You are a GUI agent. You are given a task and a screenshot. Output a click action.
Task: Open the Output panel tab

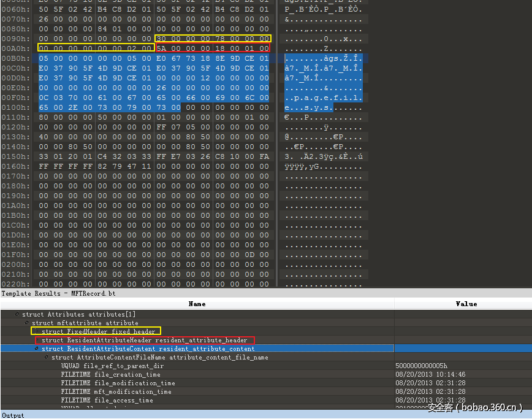[x=13, y=415]
